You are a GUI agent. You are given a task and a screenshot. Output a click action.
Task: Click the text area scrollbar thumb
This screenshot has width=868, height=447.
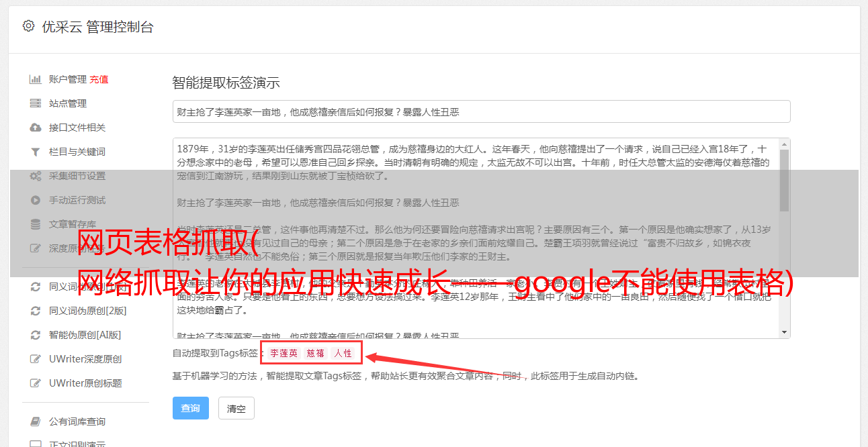(784, 180)
